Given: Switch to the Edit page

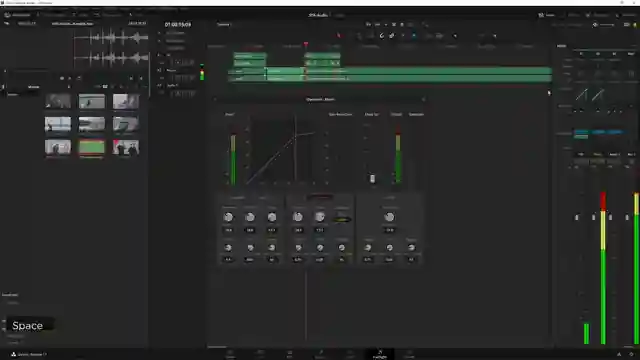Looking at the screenshot, I should (289, 354).
